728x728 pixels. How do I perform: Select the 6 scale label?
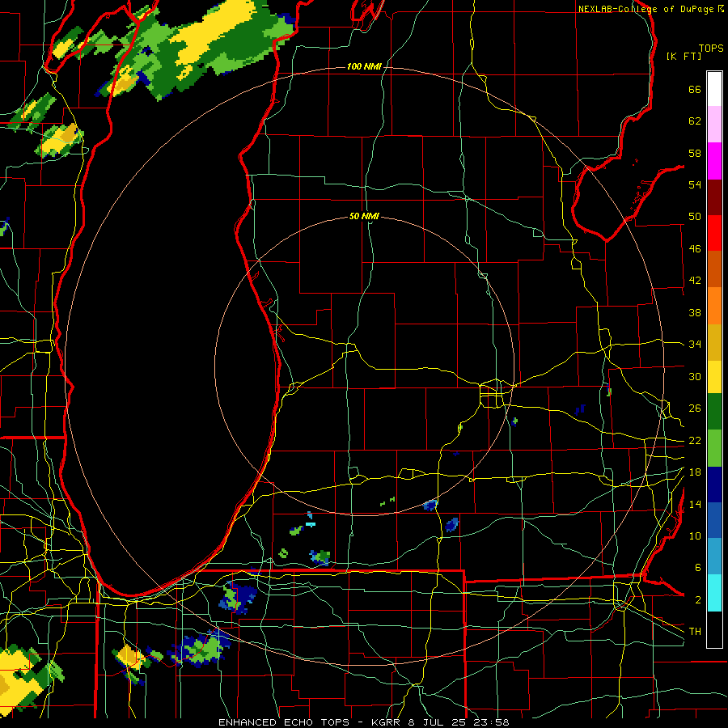[698, 568]
